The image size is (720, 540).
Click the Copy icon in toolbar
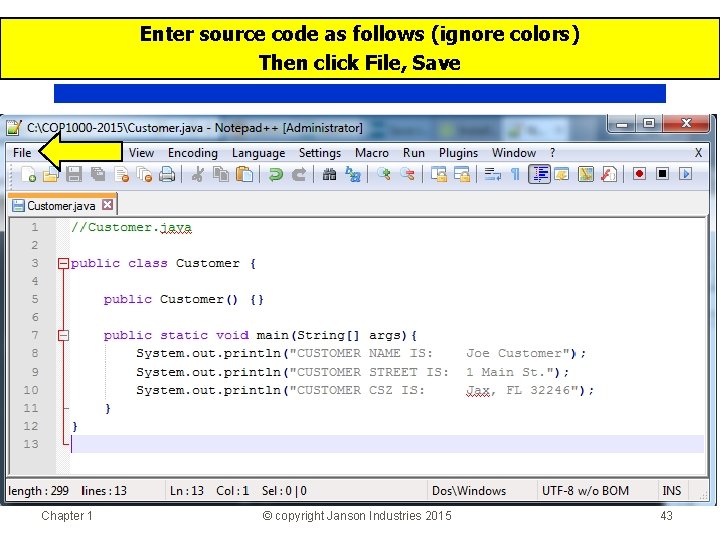[221, 174]
